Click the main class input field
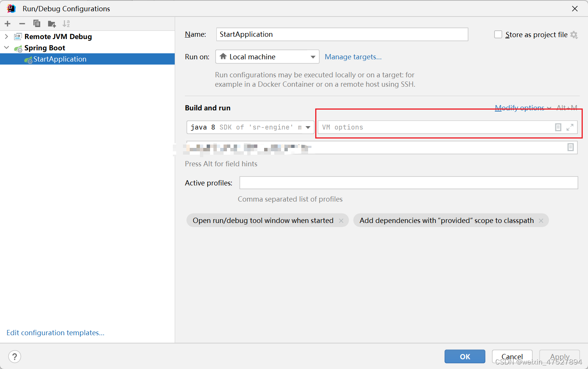588x369 pixels. coord(382,148)
